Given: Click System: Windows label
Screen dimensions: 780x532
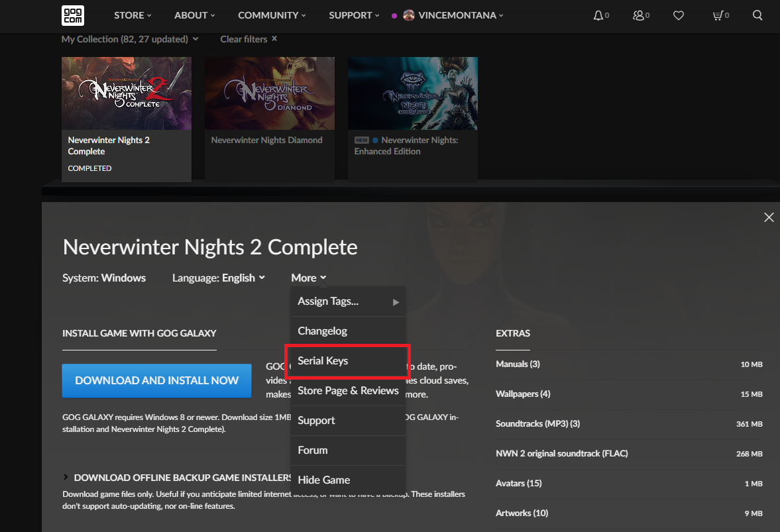Looking at the screenshot, I should (104, 278).
